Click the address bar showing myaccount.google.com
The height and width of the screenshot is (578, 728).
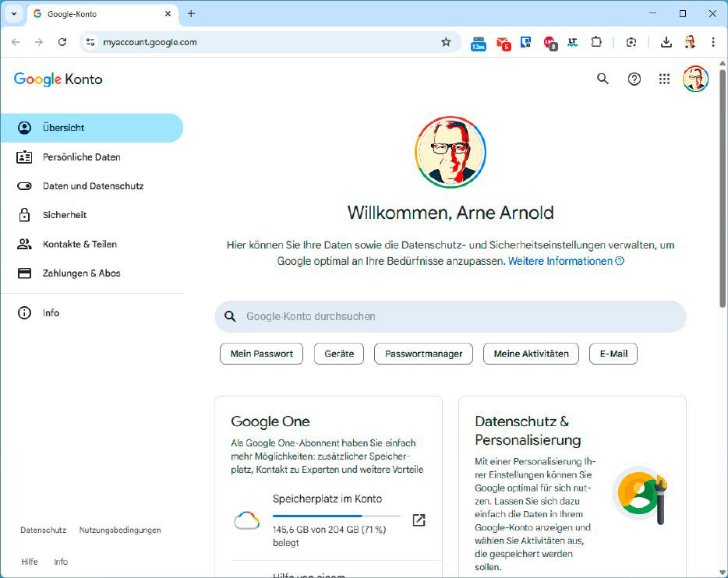269,42
